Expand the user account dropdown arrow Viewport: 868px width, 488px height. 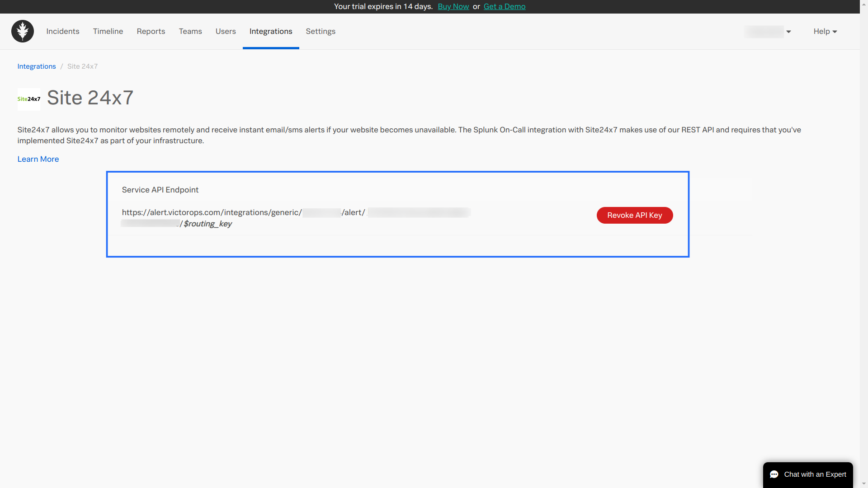pyautogui.click(x=788, y=32)
